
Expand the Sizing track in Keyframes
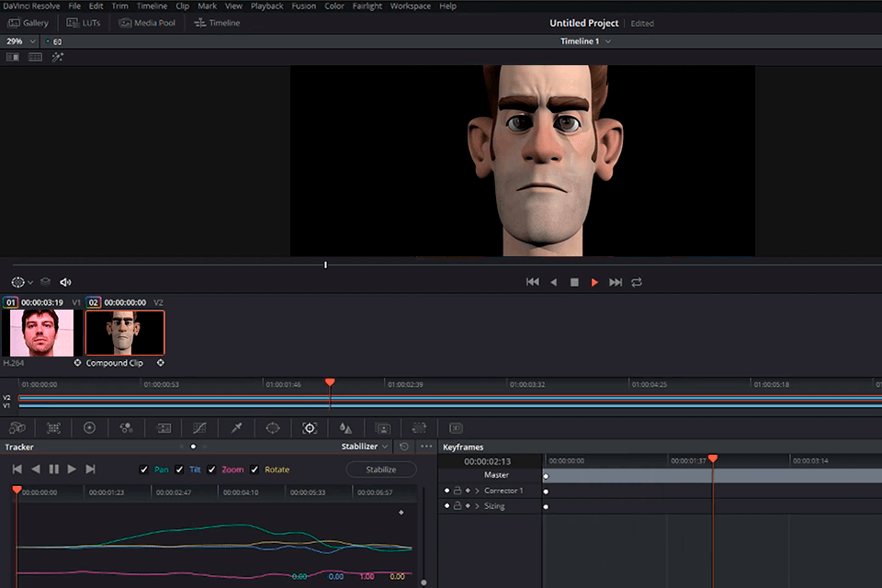[x=477, y=504]
